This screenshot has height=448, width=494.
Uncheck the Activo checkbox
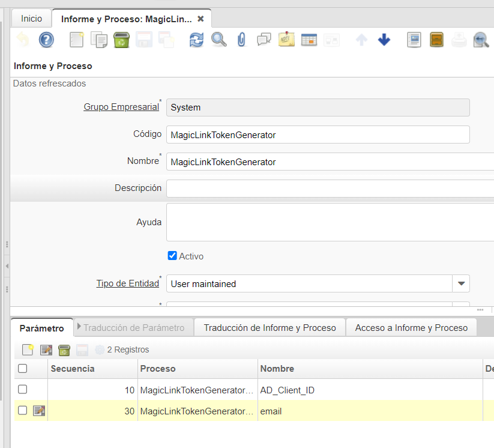coord(172,256)
